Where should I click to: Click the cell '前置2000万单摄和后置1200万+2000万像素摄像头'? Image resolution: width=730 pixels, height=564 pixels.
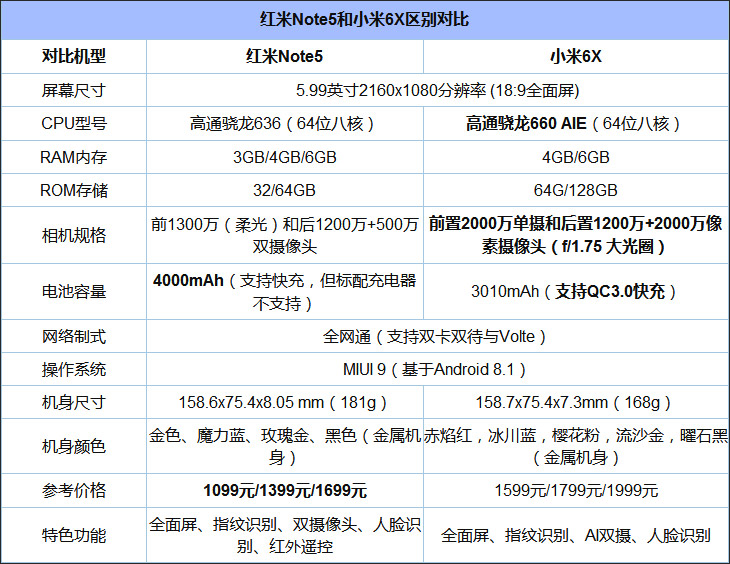tap(576, 235)
